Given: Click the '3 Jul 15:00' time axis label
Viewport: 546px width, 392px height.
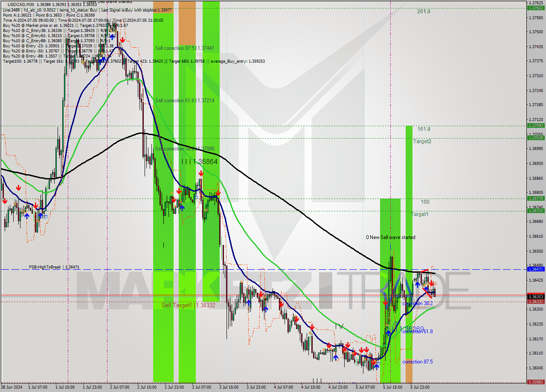Looking at the screenshot, I should pyautogui.click(x=229, y=387).
